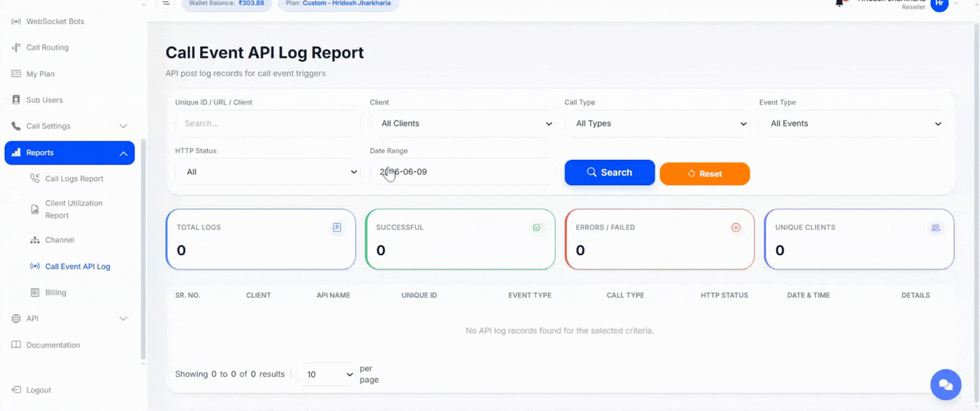Open Client Utilization Report
The width and height of the screenshot is (980, 411).
(74, 210)
